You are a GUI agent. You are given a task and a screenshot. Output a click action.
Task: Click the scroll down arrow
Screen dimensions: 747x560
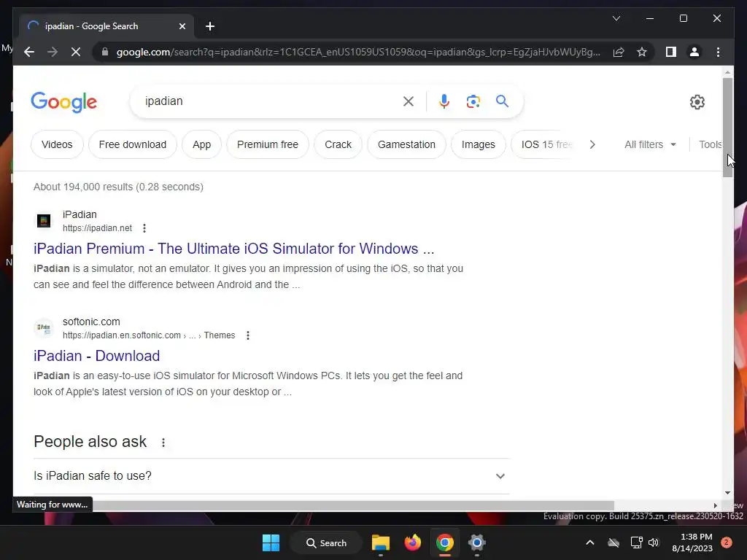[727, 493]
